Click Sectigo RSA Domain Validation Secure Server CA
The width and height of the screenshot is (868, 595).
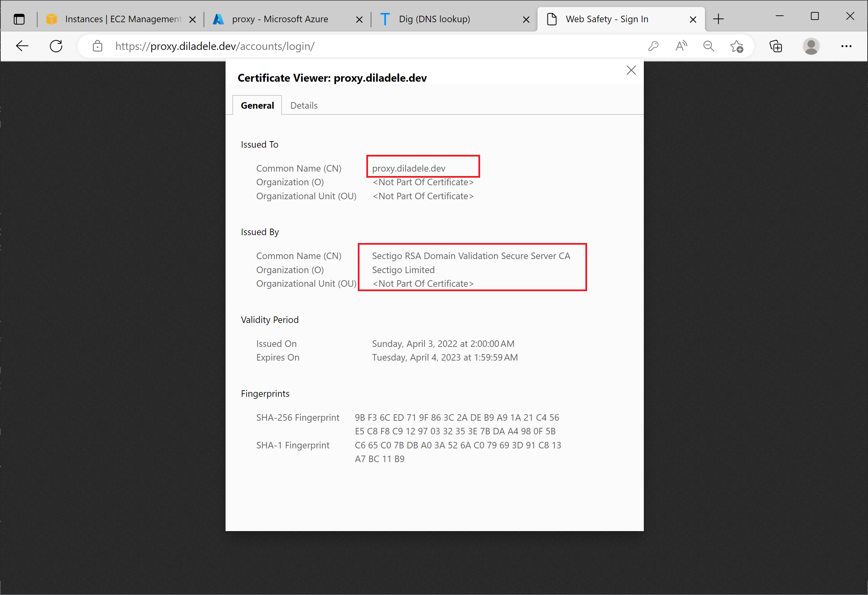471,256
